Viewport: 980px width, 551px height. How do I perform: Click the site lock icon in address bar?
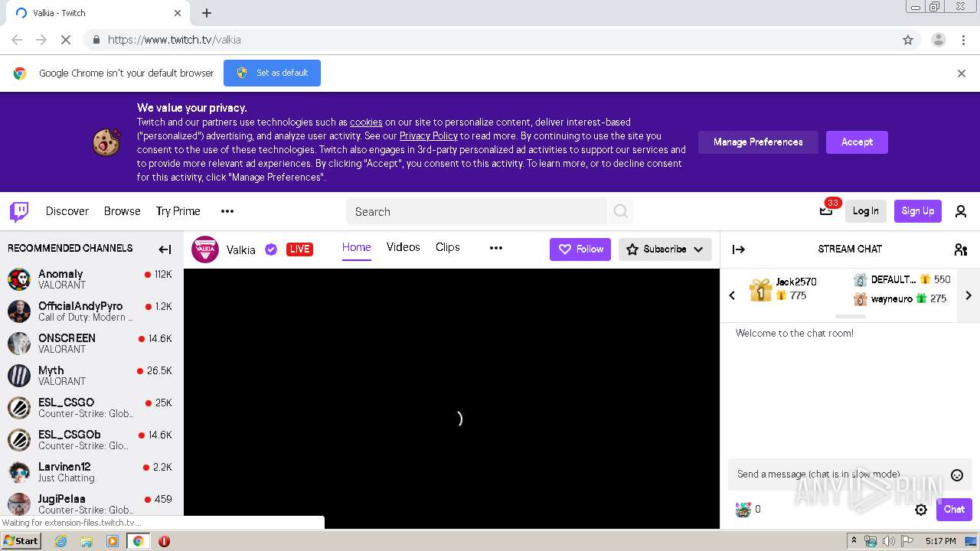point(96,40)
